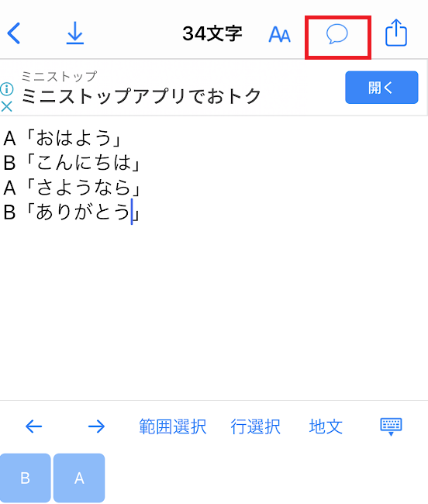Viewport: 428px width, 504px height.
Task: Tap the 範囲選択 button
Action: tap(173, 427)
